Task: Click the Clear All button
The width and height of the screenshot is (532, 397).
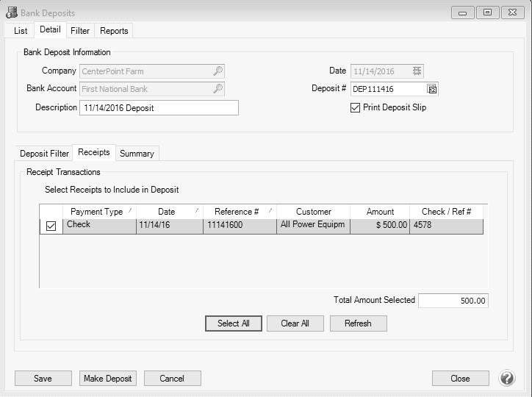Action: click(295, 323)
